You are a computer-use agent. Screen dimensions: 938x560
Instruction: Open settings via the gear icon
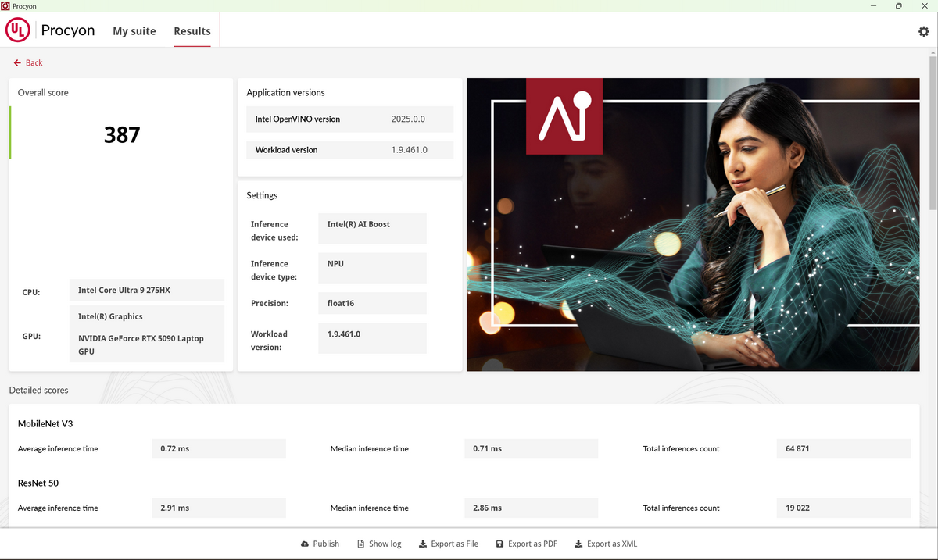[x=923, y=31]
